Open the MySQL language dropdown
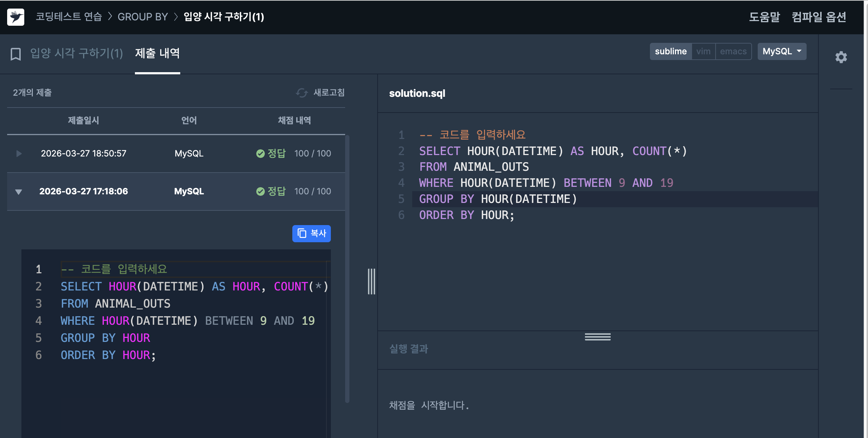868x438 pixels. [782, 51]
